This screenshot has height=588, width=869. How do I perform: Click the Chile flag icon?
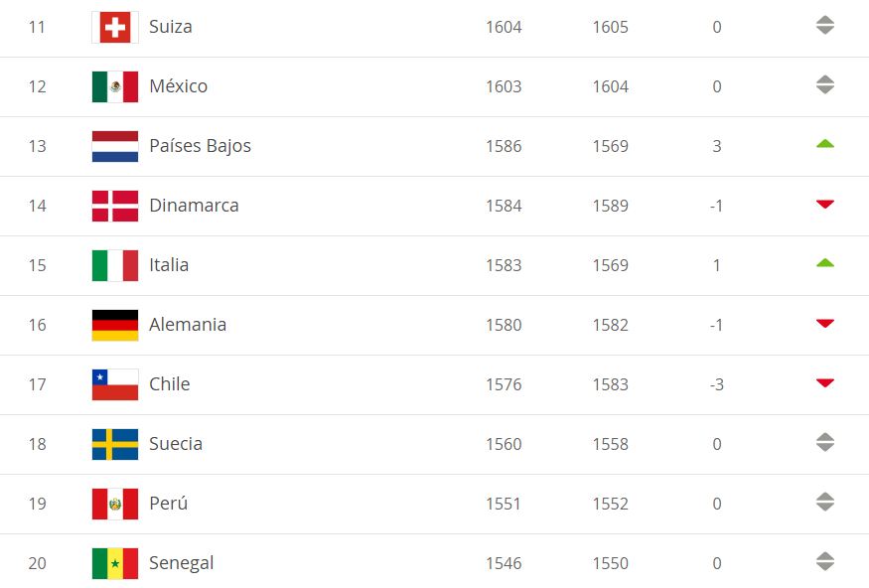(x=115, y=384)
